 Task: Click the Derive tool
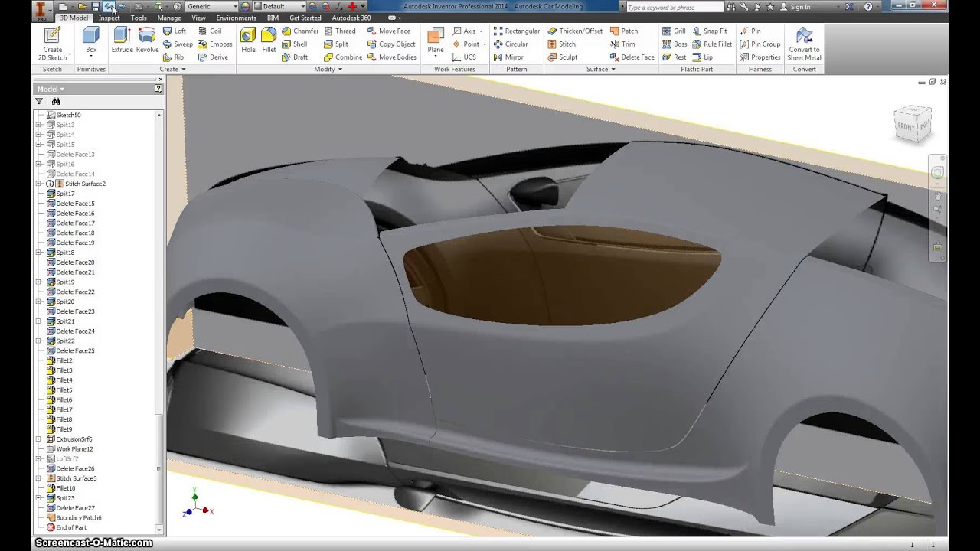click(x=213, y=57)
